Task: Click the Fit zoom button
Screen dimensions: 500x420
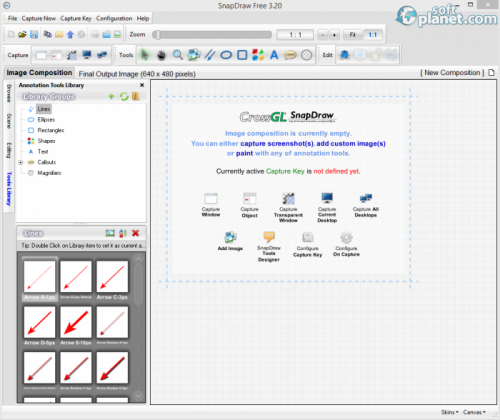Action: point(353,35)
